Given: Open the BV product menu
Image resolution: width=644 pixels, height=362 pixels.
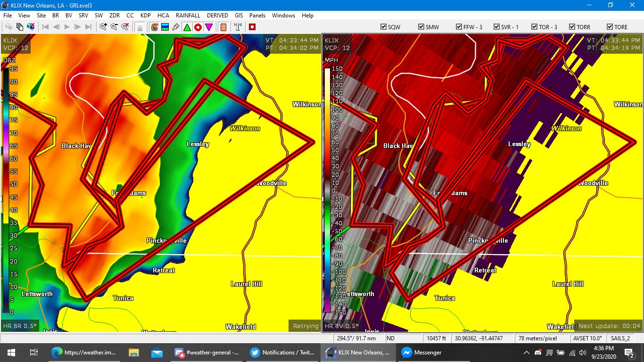Looking at the screenshot, I should 69,16.
